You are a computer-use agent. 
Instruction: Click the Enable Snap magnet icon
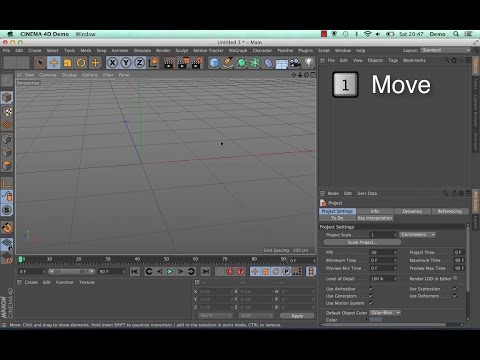tap(7, 228)
